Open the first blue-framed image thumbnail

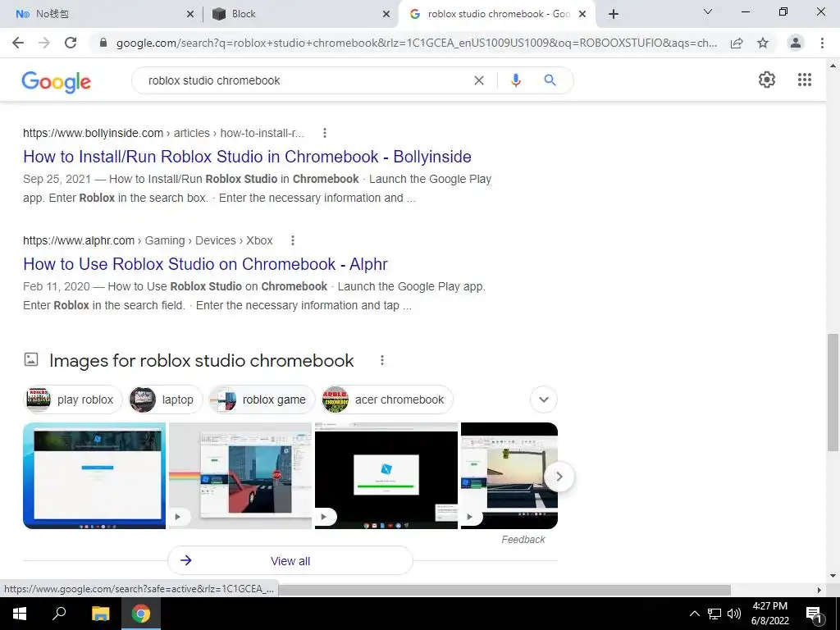pyautogui.click(x=94, y=476)
